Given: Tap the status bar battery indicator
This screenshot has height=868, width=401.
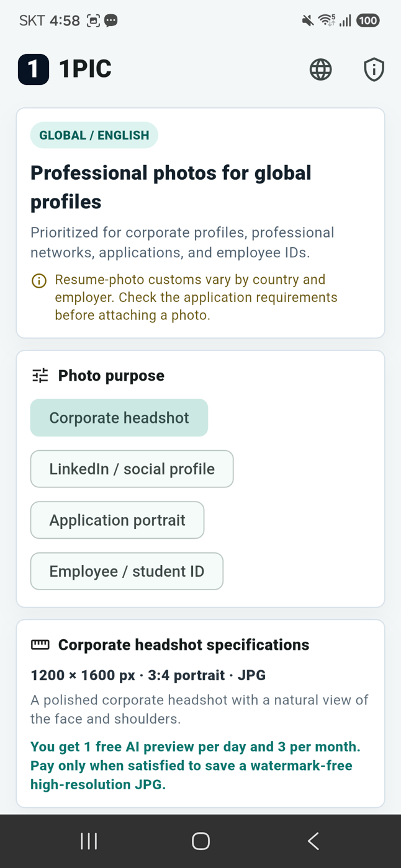Looking at the screenshot, I should (368, 20).
